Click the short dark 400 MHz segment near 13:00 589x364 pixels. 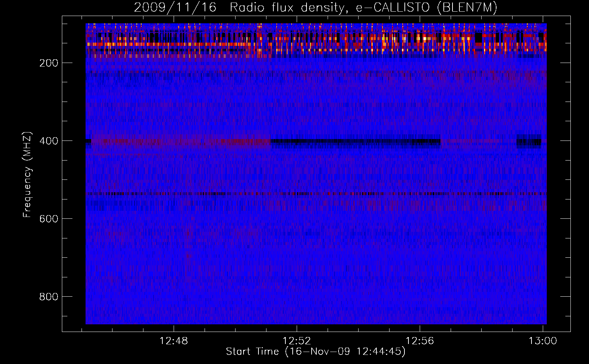click(529, 141)
